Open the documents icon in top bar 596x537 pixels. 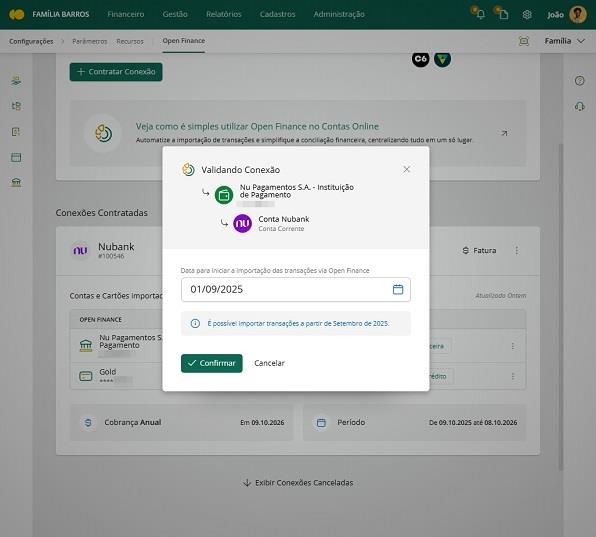(x=503, y=14)
